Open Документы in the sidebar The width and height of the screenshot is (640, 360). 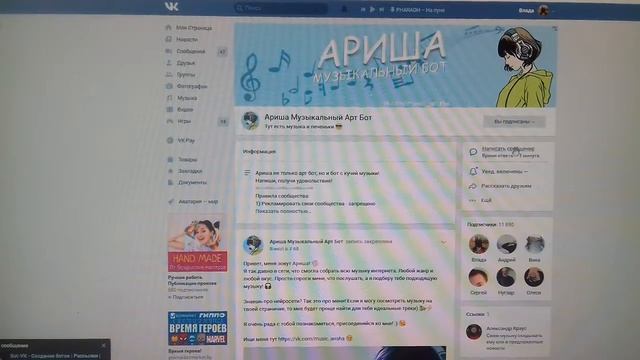pos(192,182)
